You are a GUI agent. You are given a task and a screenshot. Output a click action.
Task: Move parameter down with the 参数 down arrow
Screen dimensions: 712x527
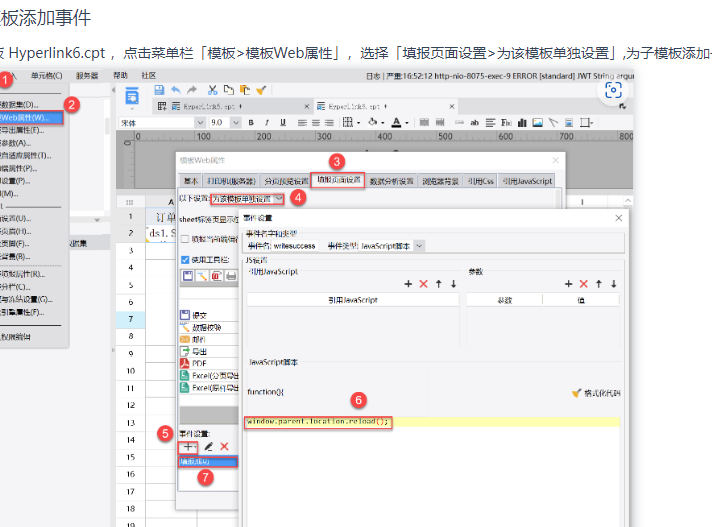[x=613, y=284]
